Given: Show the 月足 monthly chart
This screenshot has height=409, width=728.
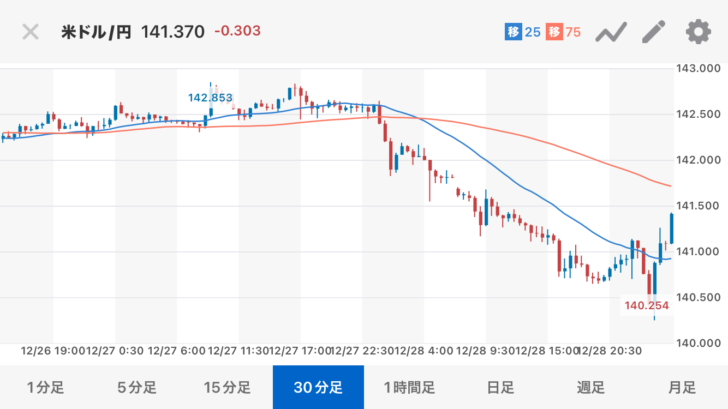Looking at the screenshot, I should point(682,387).
